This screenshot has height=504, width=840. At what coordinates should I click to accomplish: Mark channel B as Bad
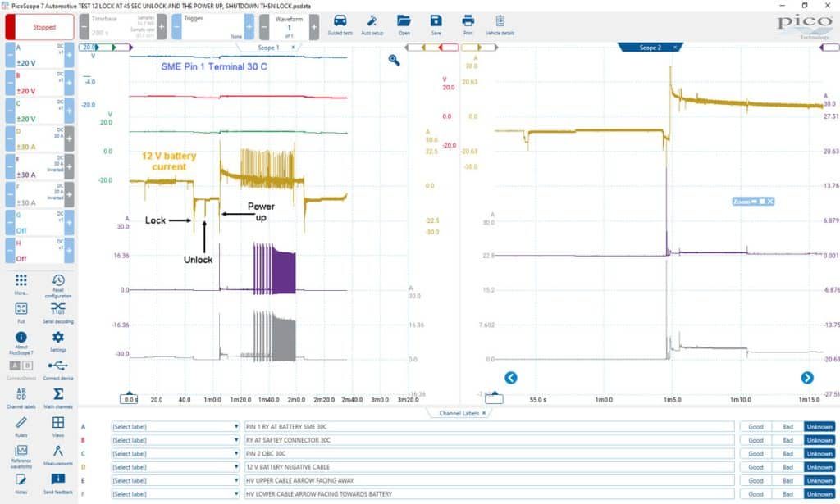point(787,440)
